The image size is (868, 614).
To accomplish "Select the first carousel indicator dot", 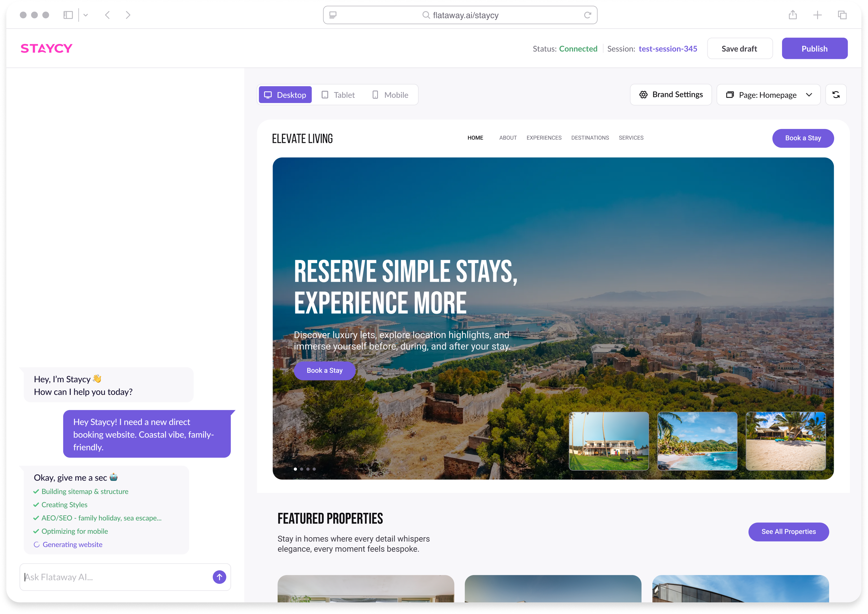I will point(295,469).
